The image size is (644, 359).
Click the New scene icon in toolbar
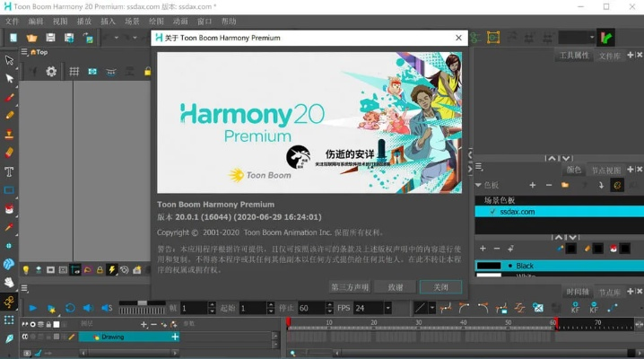(13, 38)
